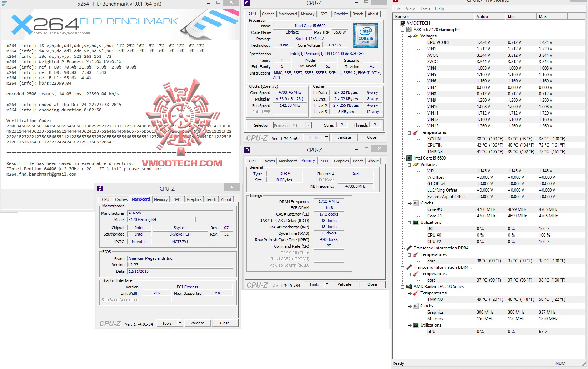Collapse the ASRock Z170 Gaming K4 node
Screen dimensions: 588x369
(x=403, y=30)
